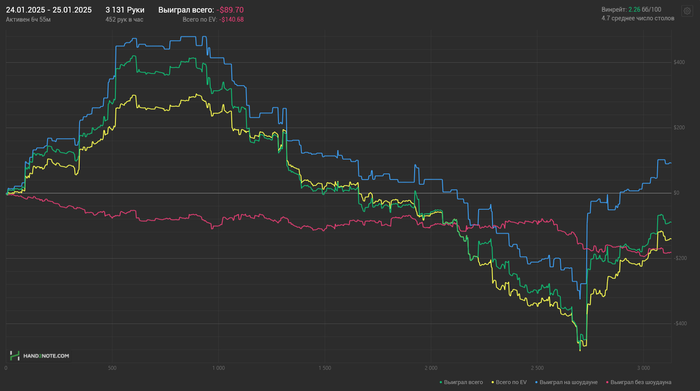
Task: Click the 2 000 x-axis label
Action: click(x=431, y=368)
